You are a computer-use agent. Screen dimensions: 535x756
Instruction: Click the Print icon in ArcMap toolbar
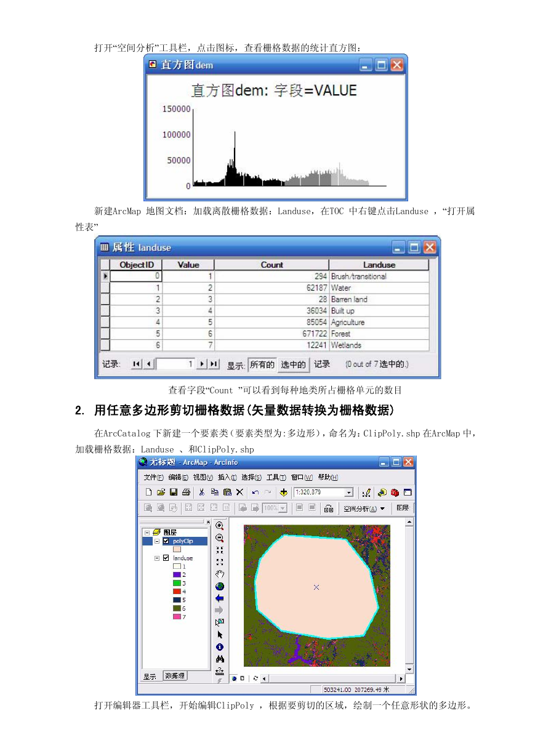click(x=185, y=493)
